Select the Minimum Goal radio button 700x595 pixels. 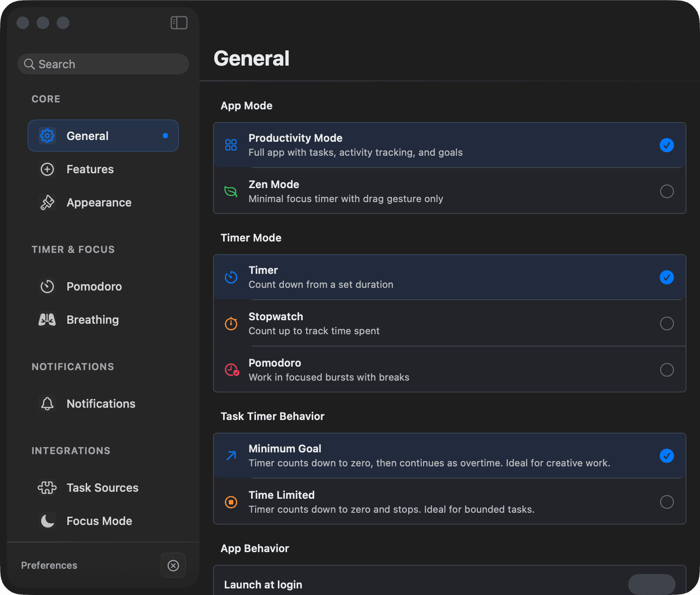coord(667,455)
